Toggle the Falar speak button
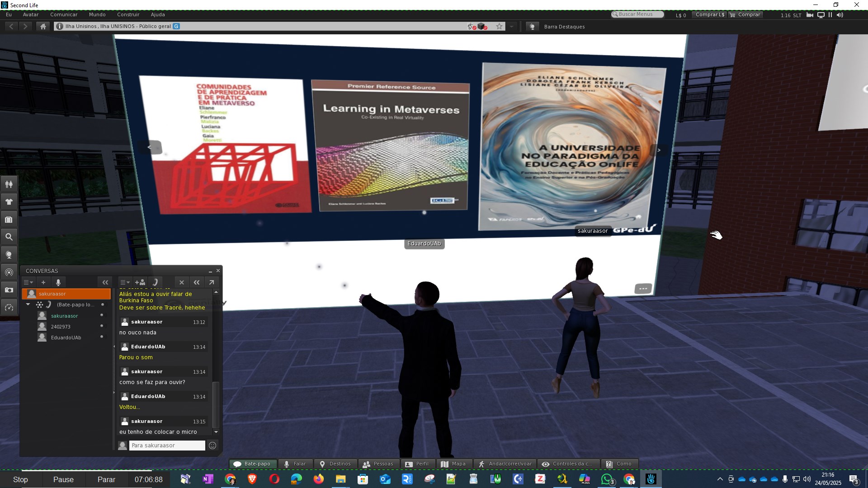868x488 pixels. point(294,464)
